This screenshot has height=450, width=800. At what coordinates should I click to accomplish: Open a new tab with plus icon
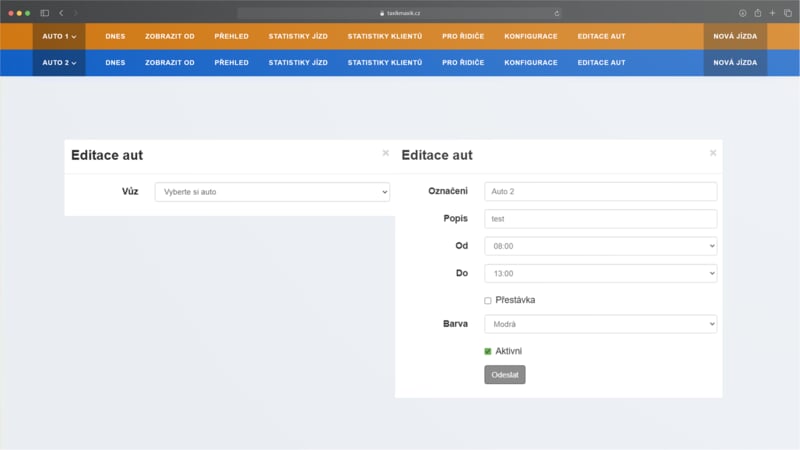coord(772,13)
